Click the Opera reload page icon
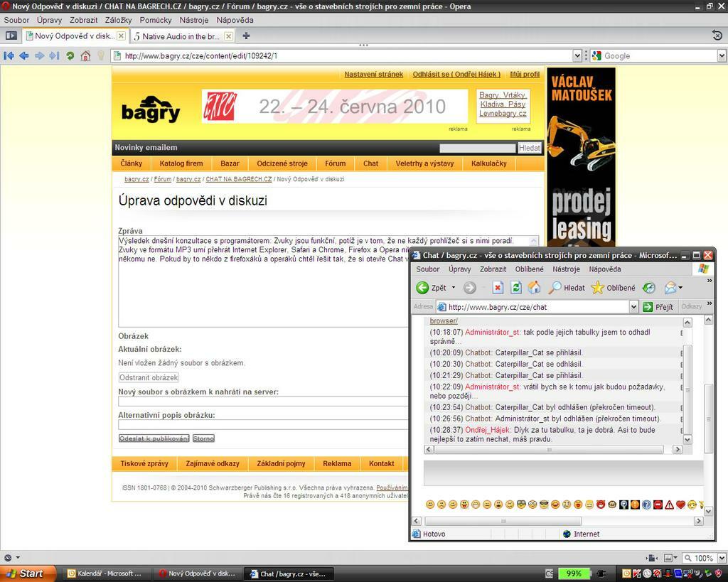This screenshot has height=582, width=728. coord(70,55)
